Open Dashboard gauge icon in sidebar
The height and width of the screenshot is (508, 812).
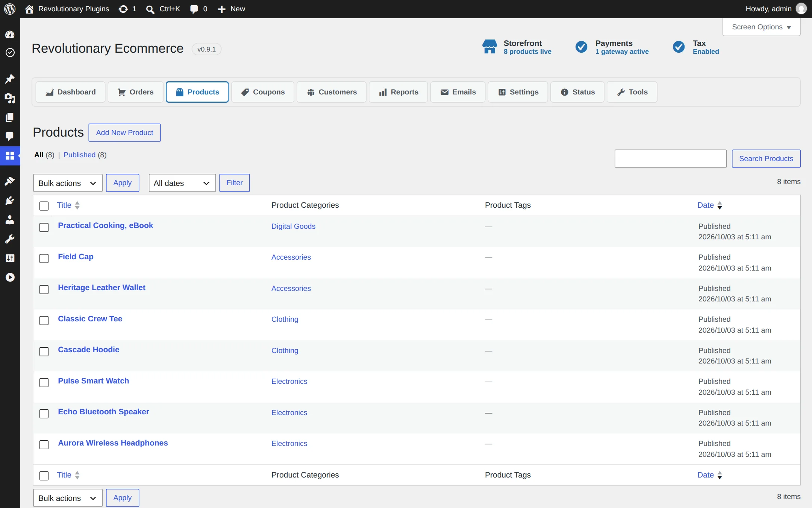tap(10, 34)
